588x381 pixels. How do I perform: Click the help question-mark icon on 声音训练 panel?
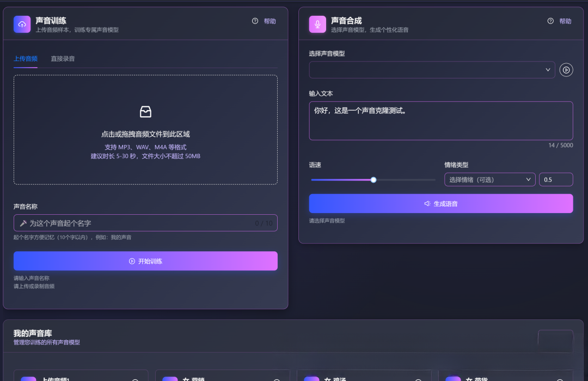(x=254, y=21)
